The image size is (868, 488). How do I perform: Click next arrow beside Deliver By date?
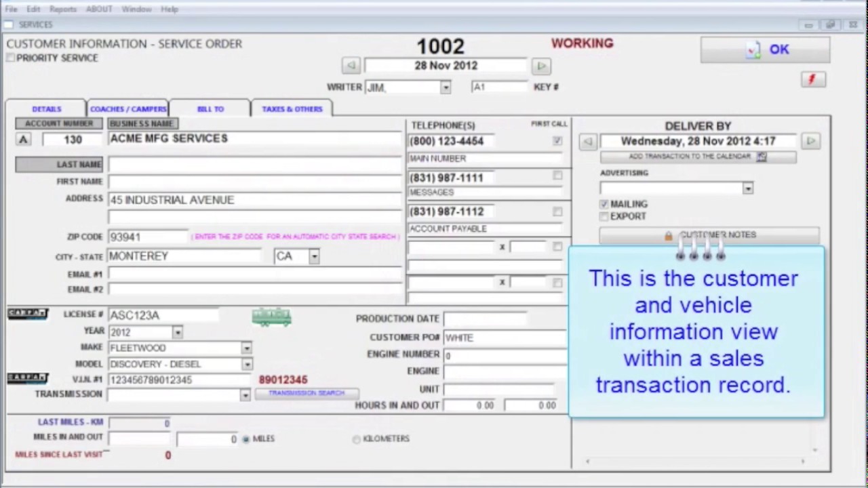(x=810, y=141)
